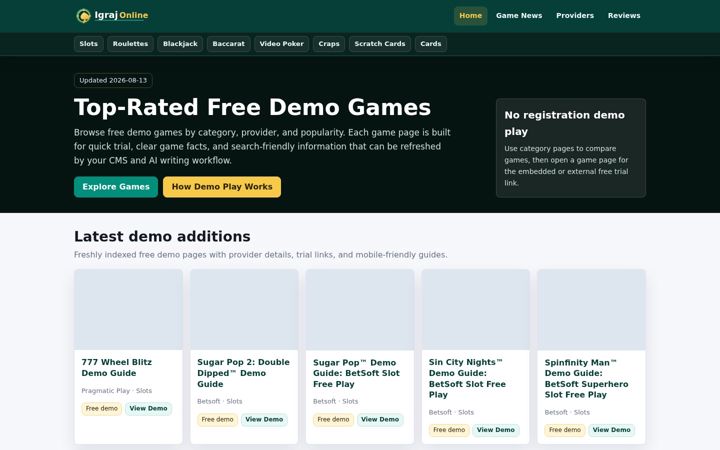Viewport: 720px width, 450px height.
Task: Click the Top-Rated Free Demo Games heading
Action: [x=252, y=107]
